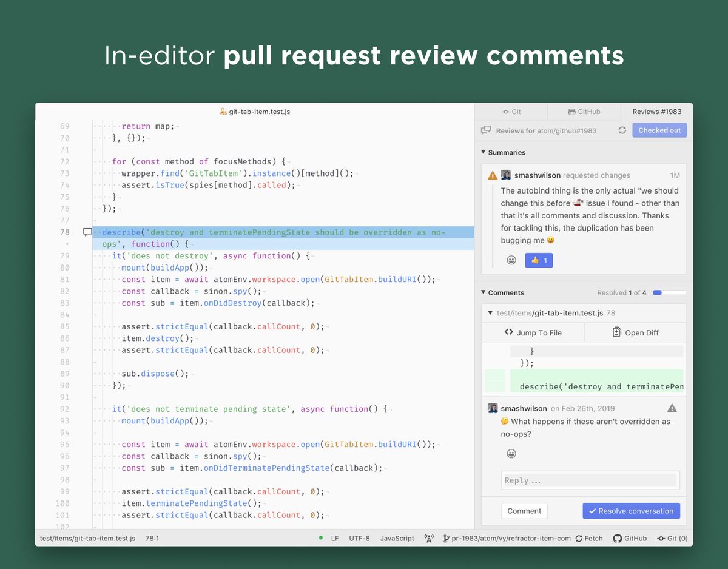Select the Reviews #1983 tab
This screenshot has height=569, width=728.
pos(656,112)
